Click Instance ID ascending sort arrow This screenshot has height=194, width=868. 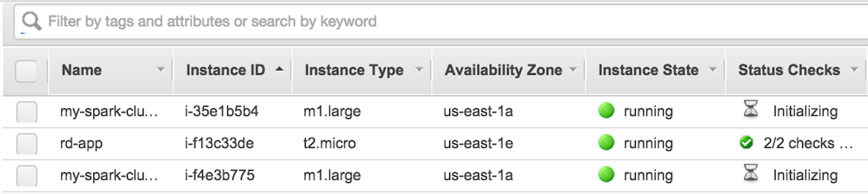click(279, 69)
